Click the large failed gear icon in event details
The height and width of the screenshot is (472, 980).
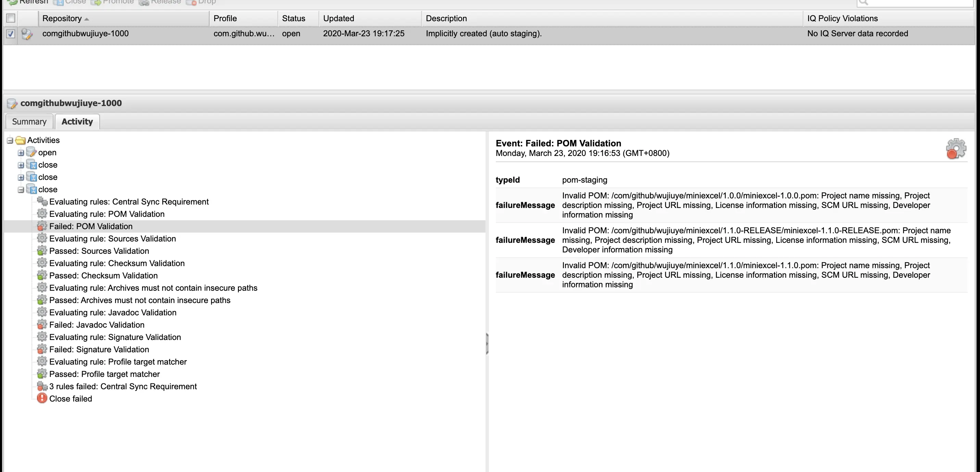(955, 148)
